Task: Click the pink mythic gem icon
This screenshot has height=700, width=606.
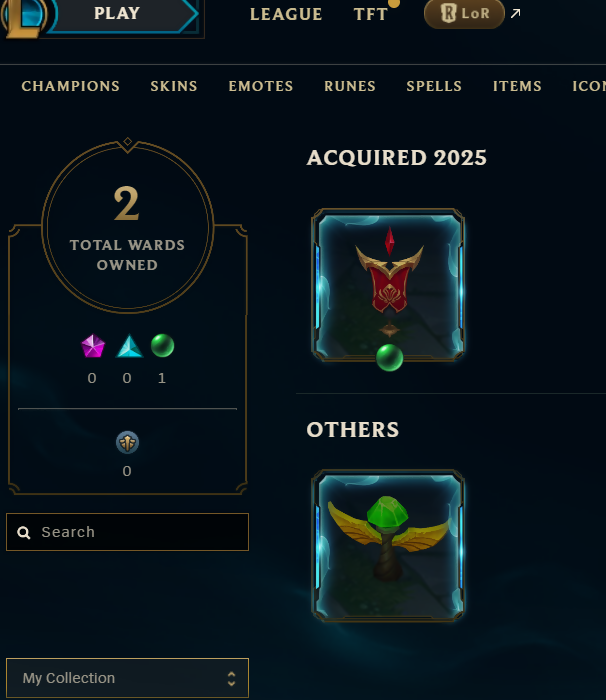Action: pos(93,346)
